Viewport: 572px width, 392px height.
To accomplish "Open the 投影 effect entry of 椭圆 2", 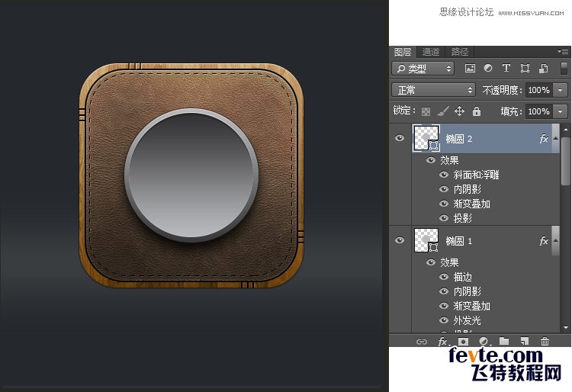I will (463, 218).
